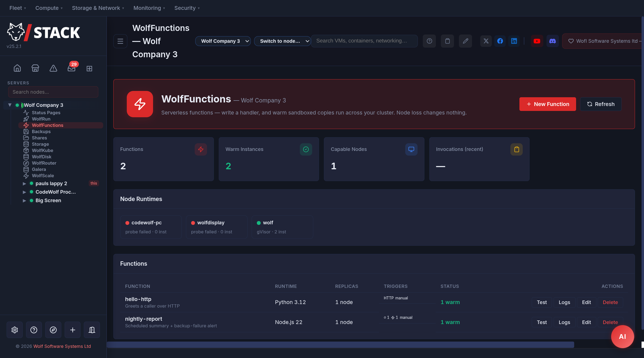Click the clipboard icon in header
Viewport: 644px width, 358px height.
pos(447,41)
